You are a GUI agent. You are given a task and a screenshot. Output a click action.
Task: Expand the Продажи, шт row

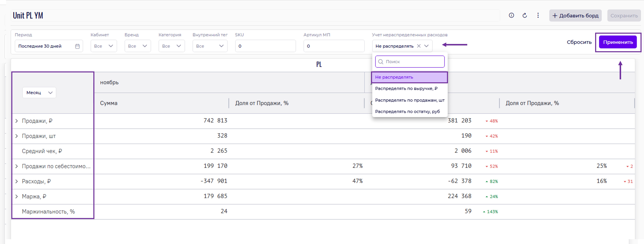click(x=17, y=136)
